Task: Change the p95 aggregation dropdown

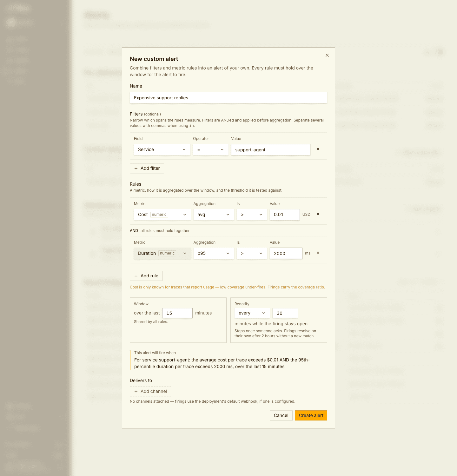Action: (214, 253)
